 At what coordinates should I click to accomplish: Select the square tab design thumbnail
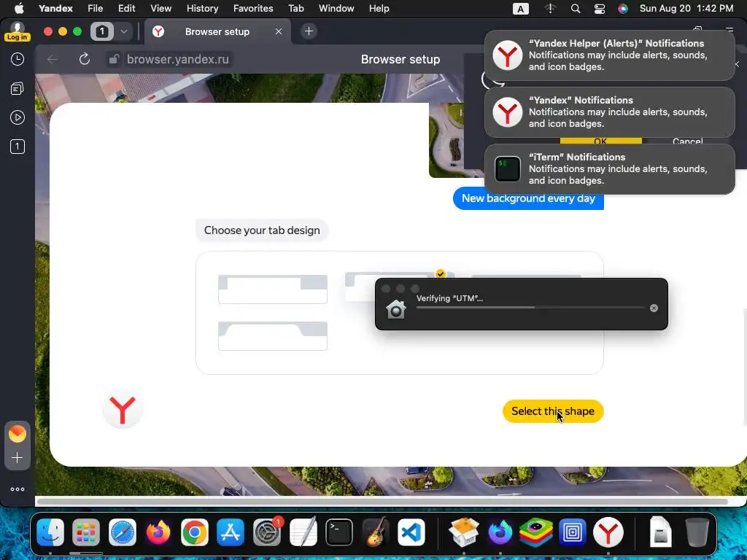[273, 289]
